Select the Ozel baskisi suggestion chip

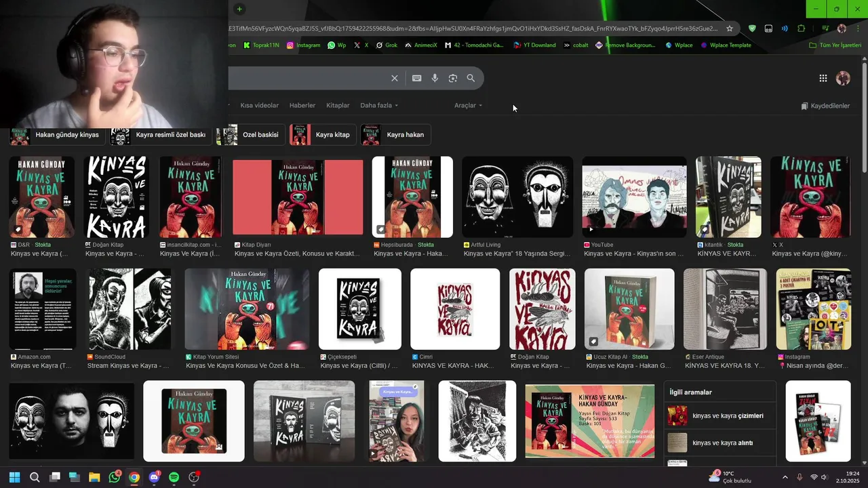pos(250,135)
